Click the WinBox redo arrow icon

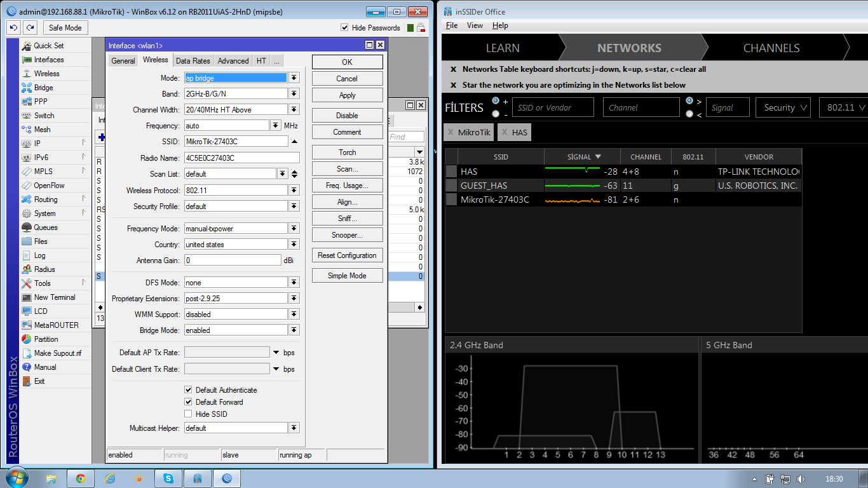click(30, 28)
